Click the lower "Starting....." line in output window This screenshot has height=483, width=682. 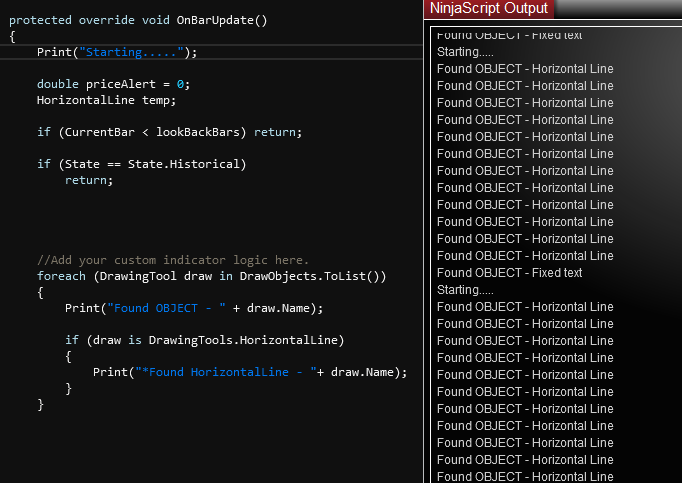pyautogui.click(x=465, y=290)
